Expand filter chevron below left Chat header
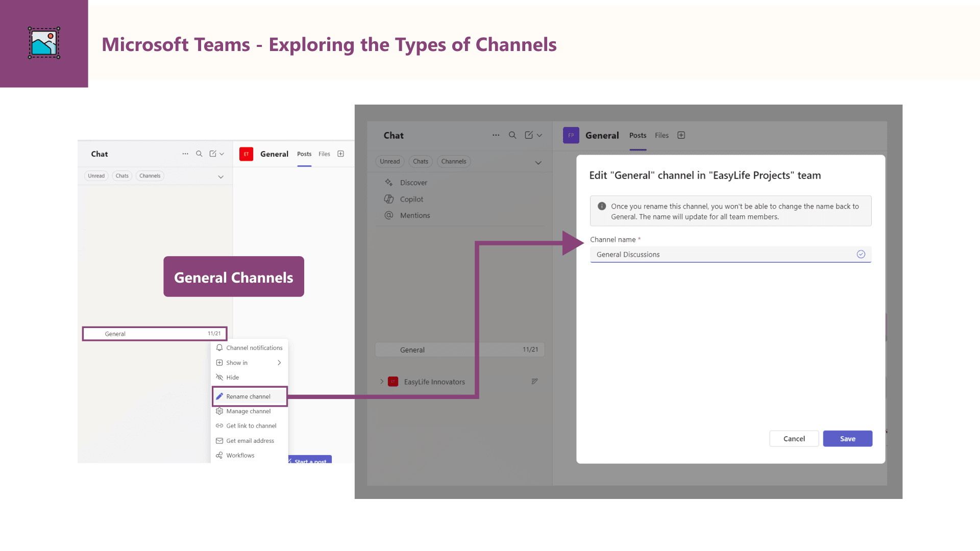The height and width of the screenshot is (551, 980). pyautogui.click(x=221, y=177)
